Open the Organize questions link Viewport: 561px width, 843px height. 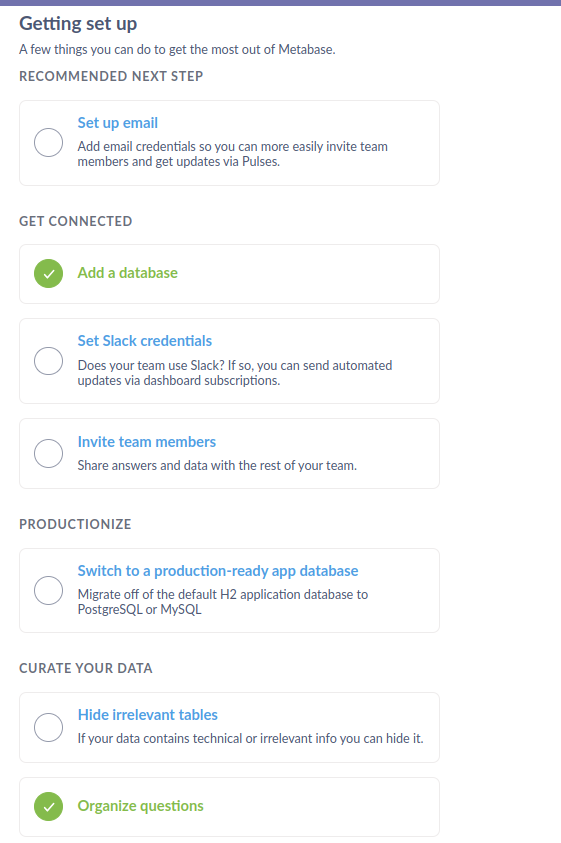point(140,806)
